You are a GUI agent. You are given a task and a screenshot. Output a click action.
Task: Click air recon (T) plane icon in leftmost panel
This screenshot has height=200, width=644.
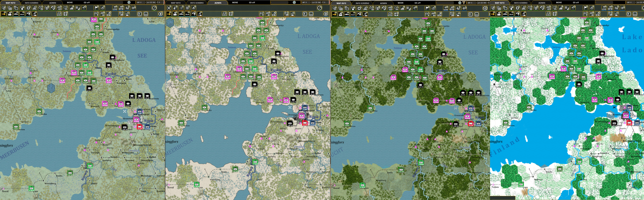[x=115, y=8]
